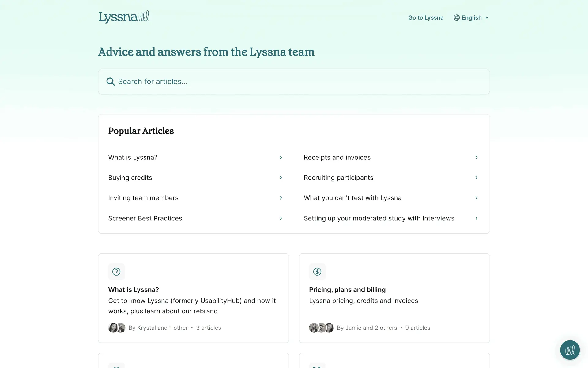
Task: Click chevron next to Receipts and invoices
Action: coord(476,158)
